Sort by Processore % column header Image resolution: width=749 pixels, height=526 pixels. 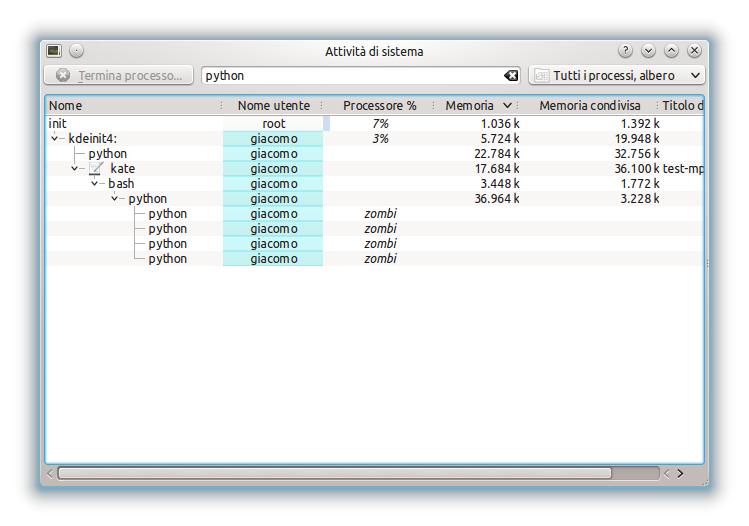coord(379,105)
